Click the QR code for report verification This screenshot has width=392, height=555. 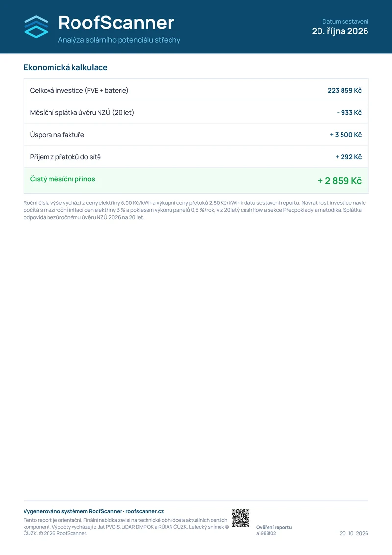coord(241,518)
